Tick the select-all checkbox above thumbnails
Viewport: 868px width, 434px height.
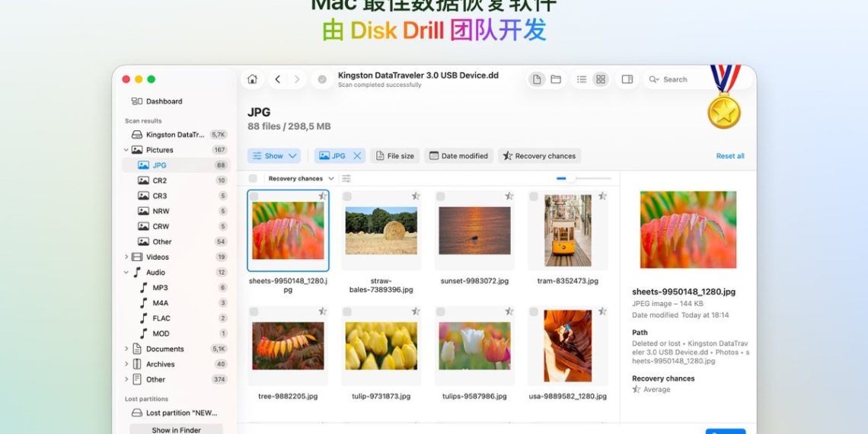pyautogui.click(x=253, y=178)
